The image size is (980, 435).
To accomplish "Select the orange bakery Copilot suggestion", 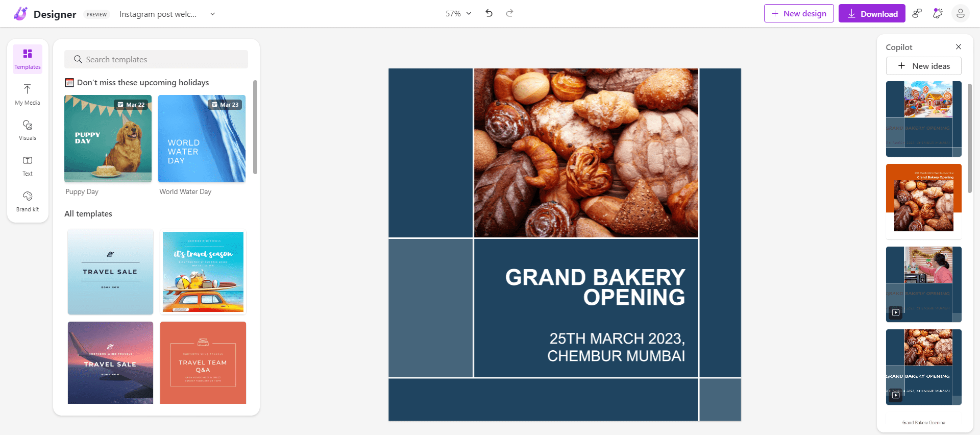I will click(x=924, y=202).
